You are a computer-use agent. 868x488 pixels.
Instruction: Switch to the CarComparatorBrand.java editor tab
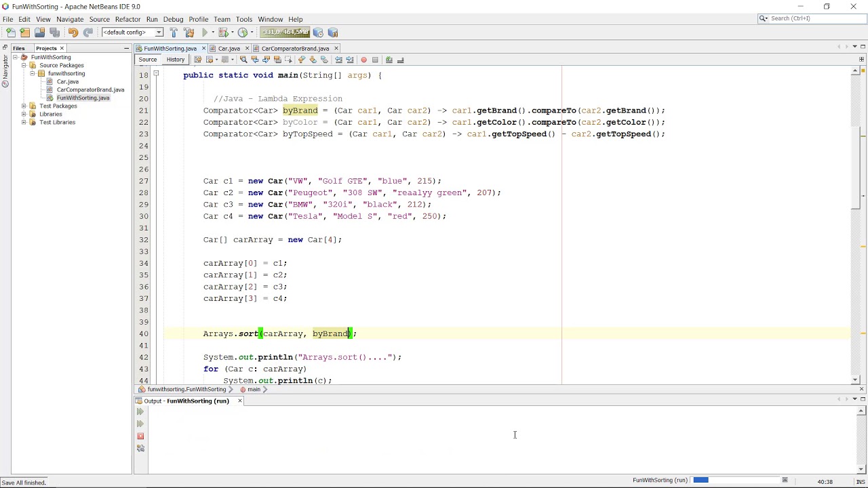[295, 48]
